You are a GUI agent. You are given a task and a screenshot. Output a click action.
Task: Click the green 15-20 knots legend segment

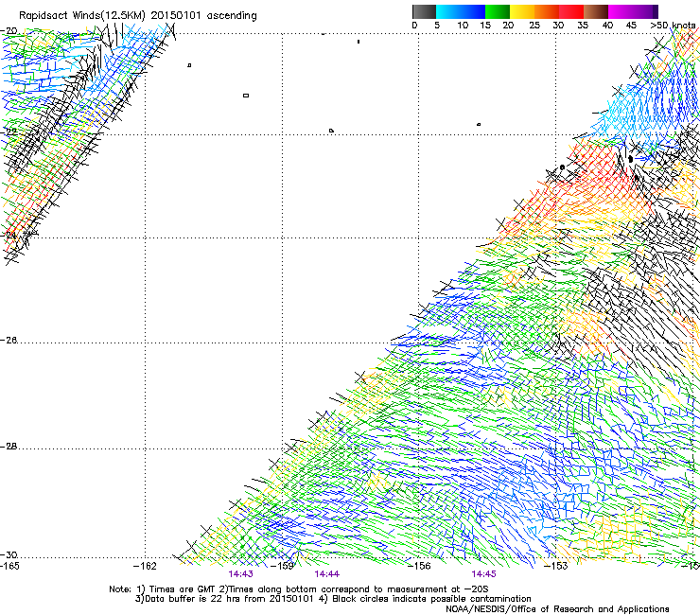[x=498, y=11]
